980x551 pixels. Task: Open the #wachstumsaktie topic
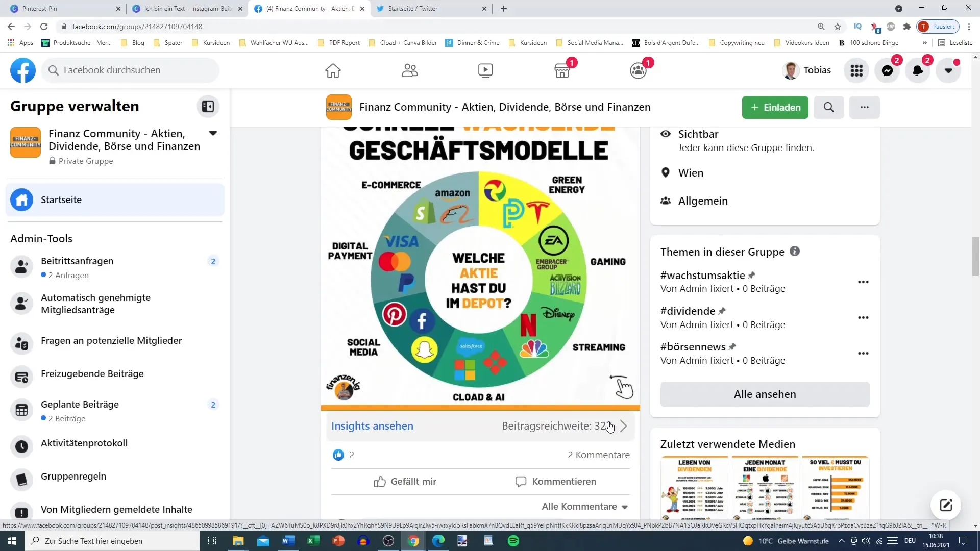(x=702, y=275)
